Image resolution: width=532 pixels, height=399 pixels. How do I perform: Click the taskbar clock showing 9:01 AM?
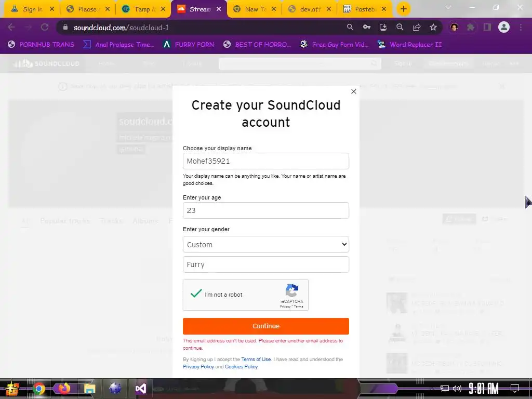(484, 389)
